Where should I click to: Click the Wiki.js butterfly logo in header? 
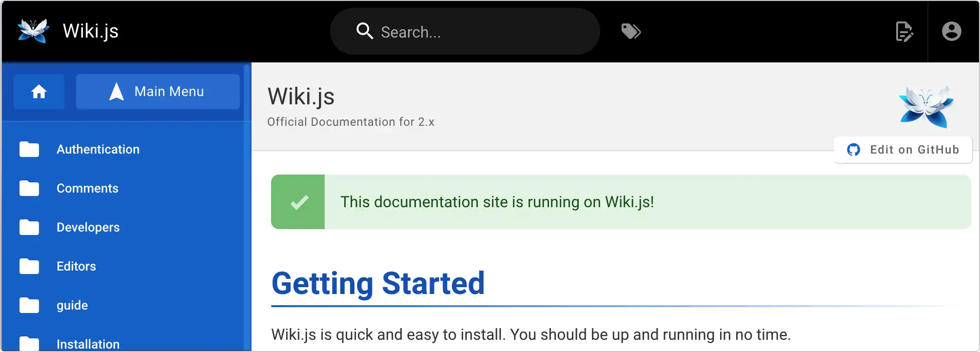tap(33, 31)
